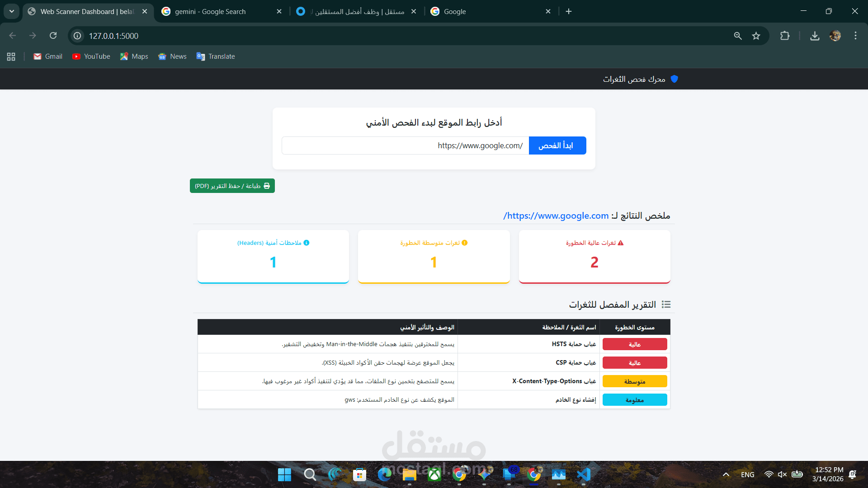The width and height of the screenshot is (868, 488).
Task: Expand the system tray hidden icons chevron
Action: (x=726, y=474)
